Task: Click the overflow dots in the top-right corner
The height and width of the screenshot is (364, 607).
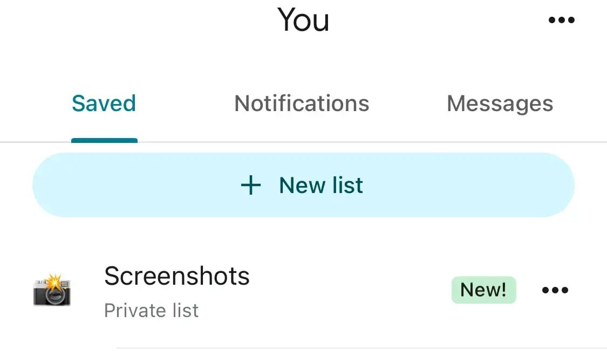Action: point(561,19)
